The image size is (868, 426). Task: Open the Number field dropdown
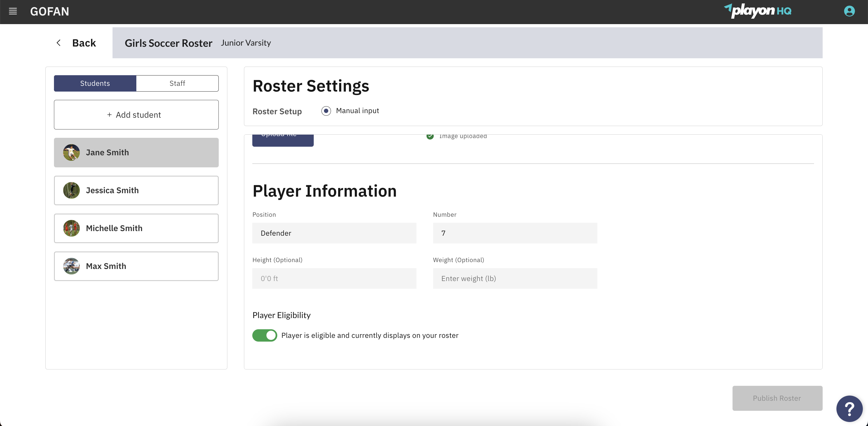click(x=515, y=233)
